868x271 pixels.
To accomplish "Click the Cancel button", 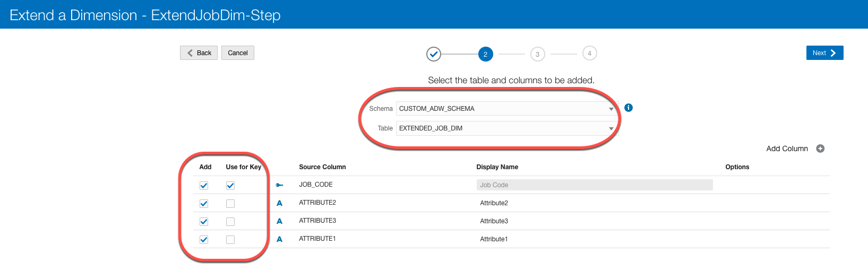I will point(238,53).
